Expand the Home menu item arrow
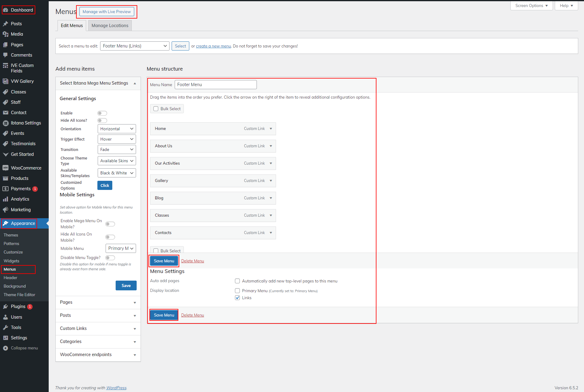Image resolution: width=584 pixels, height=392 pixels. [x=271, y=129]
